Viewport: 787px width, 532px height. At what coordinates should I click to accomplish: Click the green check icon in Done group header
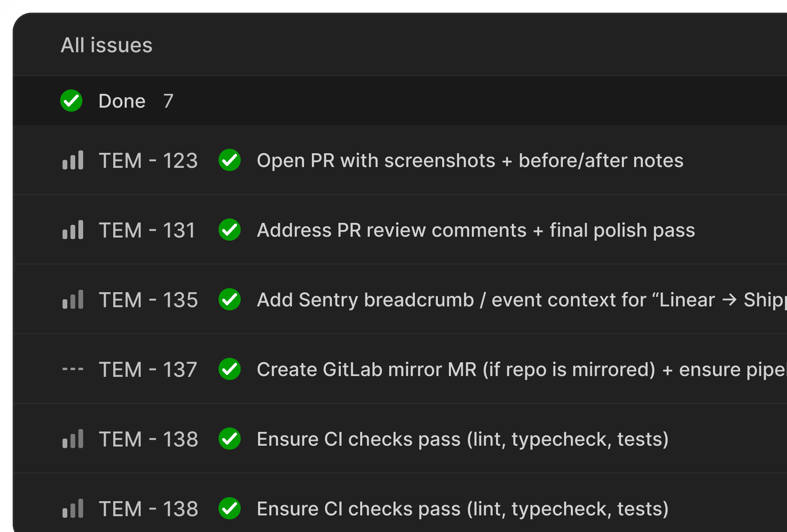[x=71, y=101]
